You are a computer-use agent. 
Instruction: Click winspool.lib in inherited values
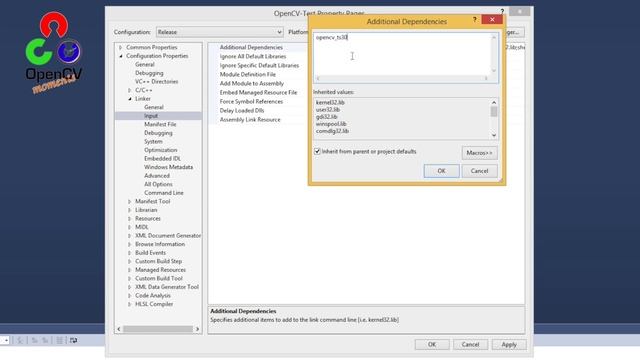pyautogui.click(x=331, y=124)
